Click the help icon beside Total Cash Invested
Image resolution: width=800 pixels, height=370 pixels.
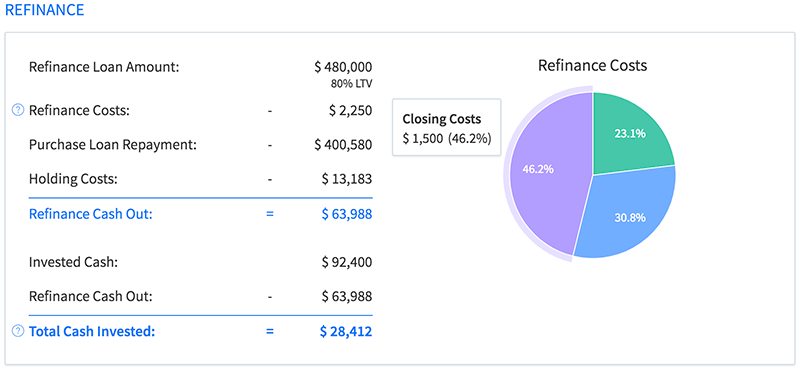pyautogui.click(x=18, y=331)
